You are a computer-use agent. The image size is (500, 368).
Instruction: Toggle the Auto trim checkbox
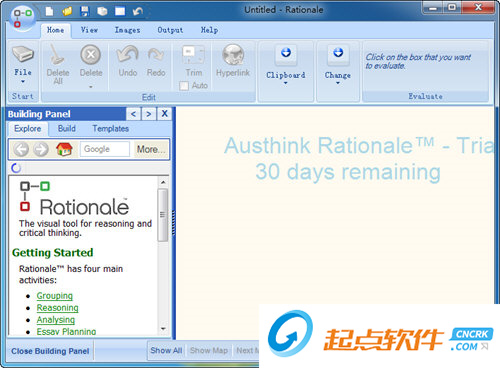tap(184, 86)
